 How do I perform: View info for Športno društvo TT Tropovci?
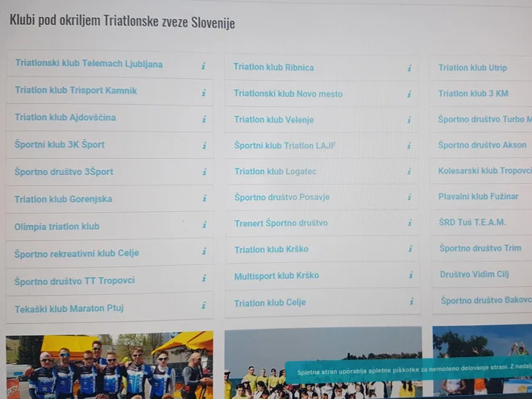(x=204, y=278)
